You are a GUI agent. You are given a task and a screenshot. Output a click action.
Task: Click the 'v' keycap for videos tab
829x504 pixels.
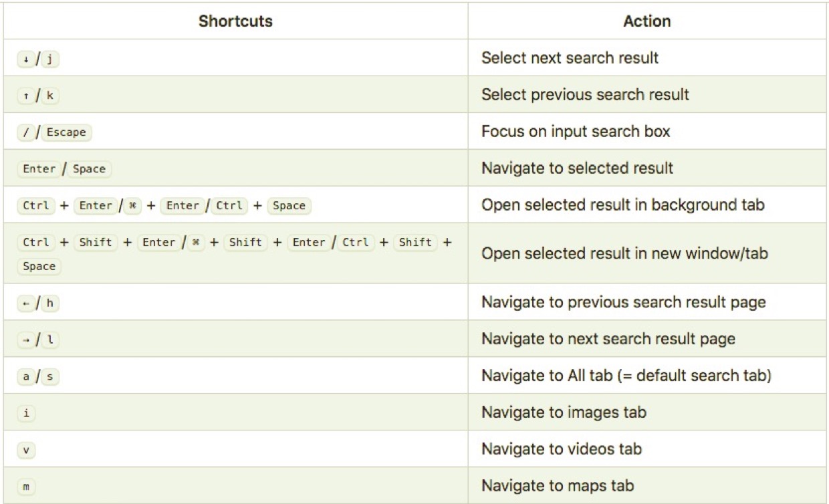pos(25,449)
